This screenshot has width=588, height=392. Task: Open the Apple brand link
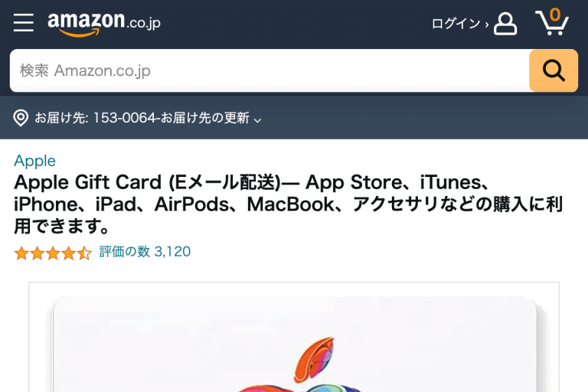[34, 161]
